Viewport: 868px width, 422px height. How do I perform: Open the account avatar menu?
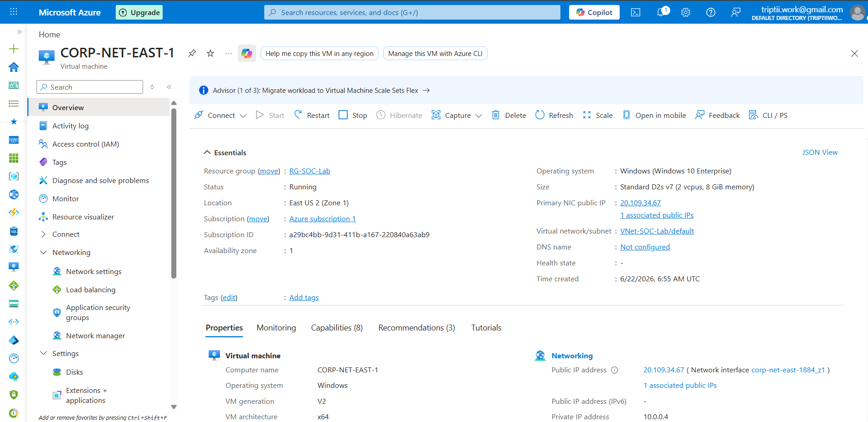tap(858, 12)
